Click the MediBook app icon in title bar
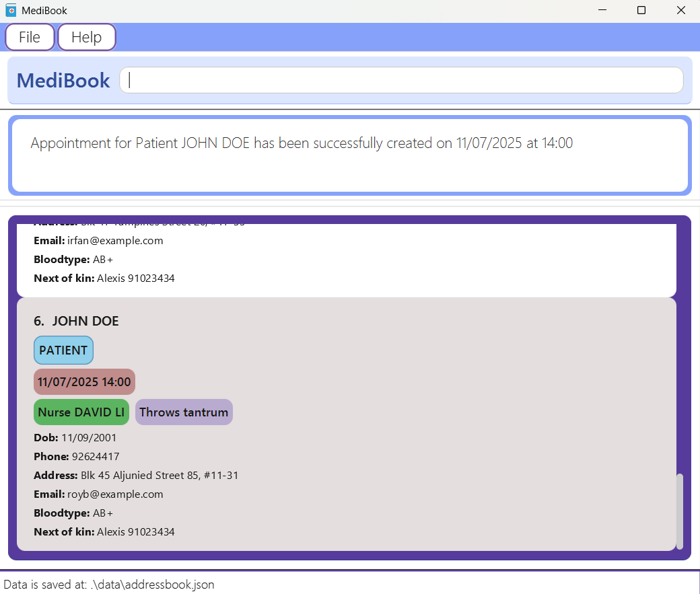The height and width of the screenshot is (594, 700). [x=11, y=10]
